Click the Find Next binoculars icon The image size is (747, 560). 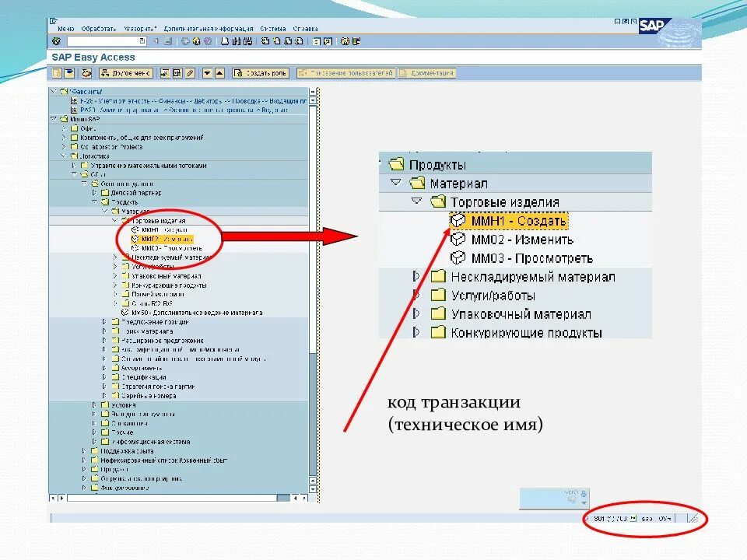coord(247,41)
